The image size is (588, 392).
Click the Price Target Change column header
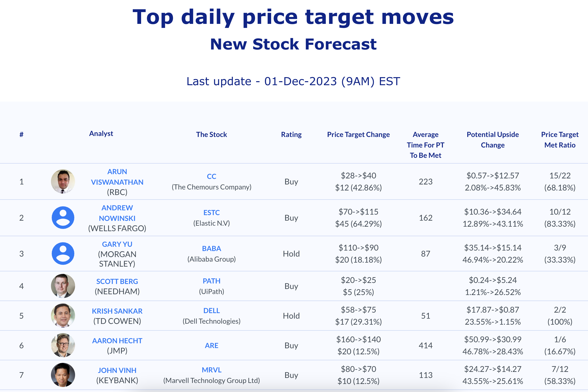pyautogui.click(x=359, y=135)
